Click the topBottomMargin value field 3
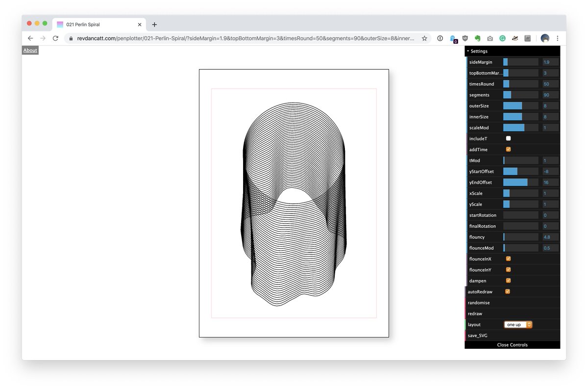 (550, 73)
